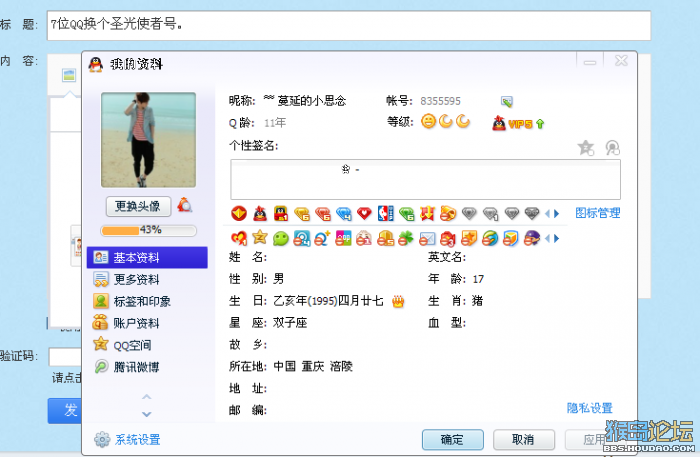Viewport: 700px width, 457px height.
Task: Open 系统设置 link at bottom
Action: (138, 440)
